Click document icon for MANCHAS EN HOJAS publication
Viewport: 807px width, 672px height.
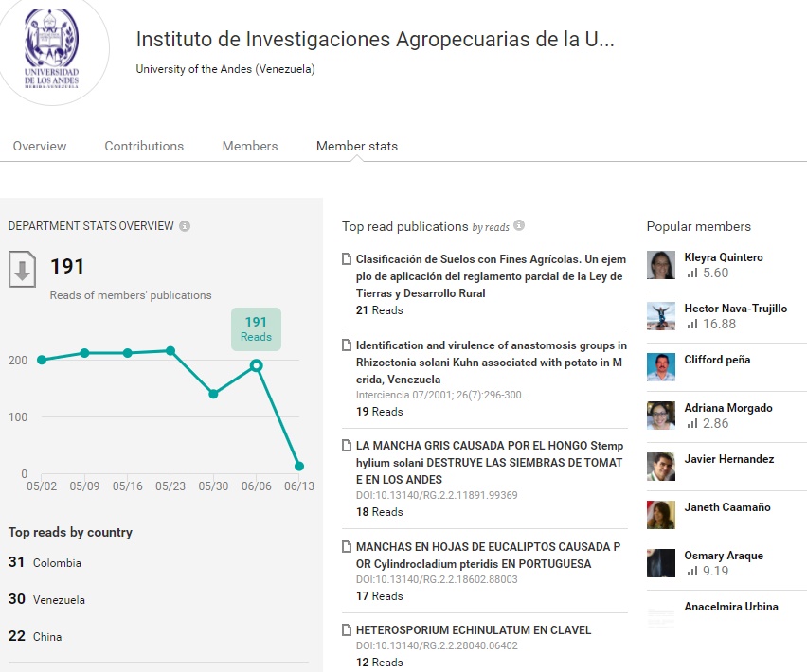(347, 546)
